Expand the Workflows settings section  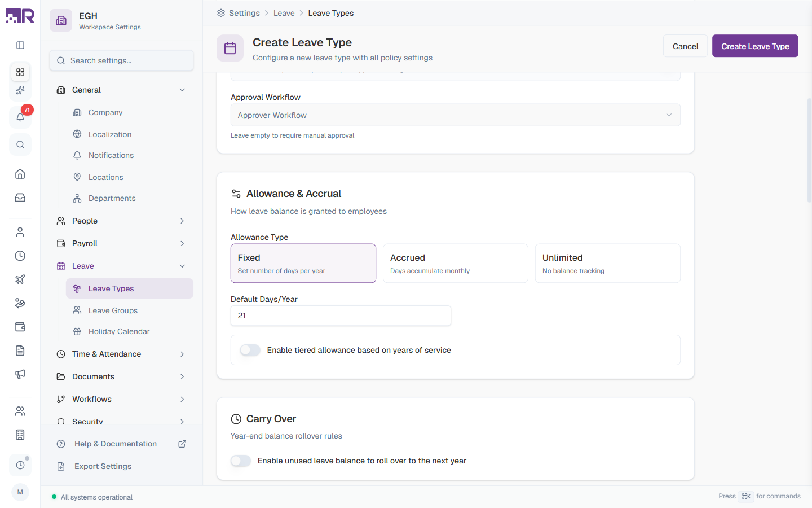[122, 399]
